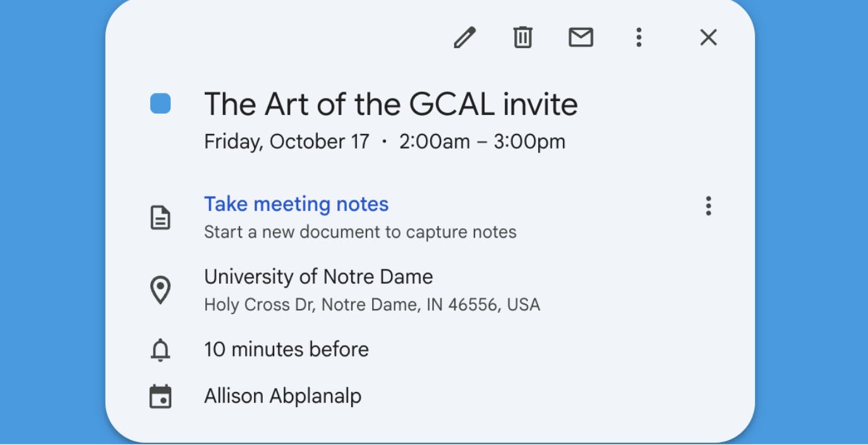Viewport: 868px width, 445px height.
Task: Select Allison Abplanalp calendar name
Action: tap(282, 396)
